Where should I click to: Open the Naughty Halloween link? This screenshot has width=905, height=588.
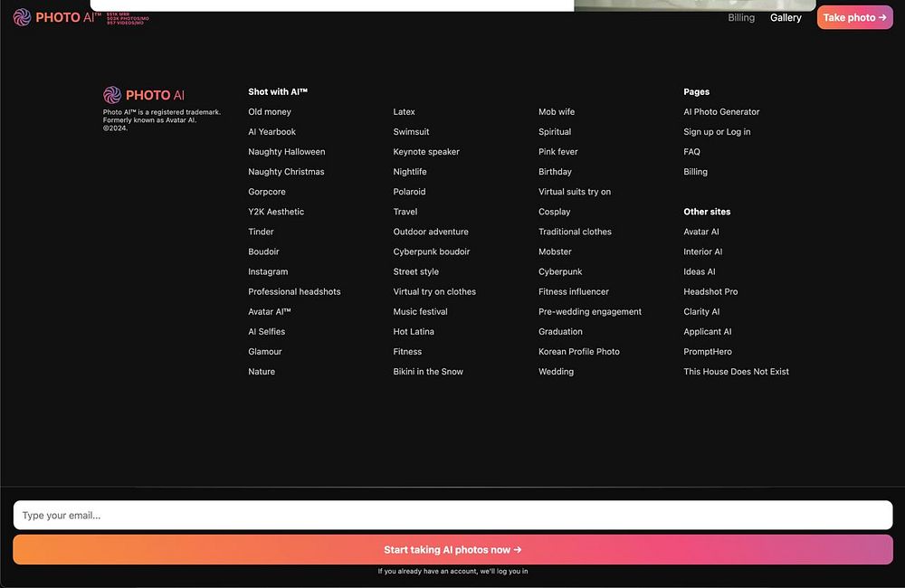click(287, 152)
